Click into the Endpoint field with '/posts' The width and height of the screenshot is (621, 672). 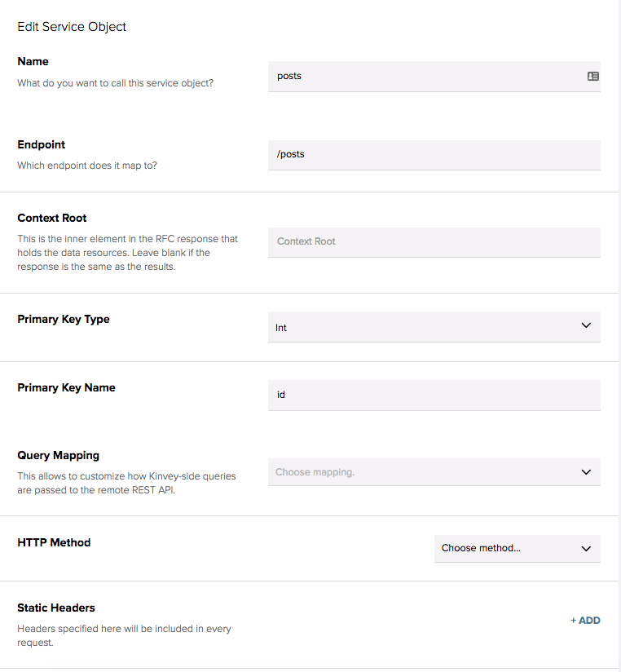434,154
